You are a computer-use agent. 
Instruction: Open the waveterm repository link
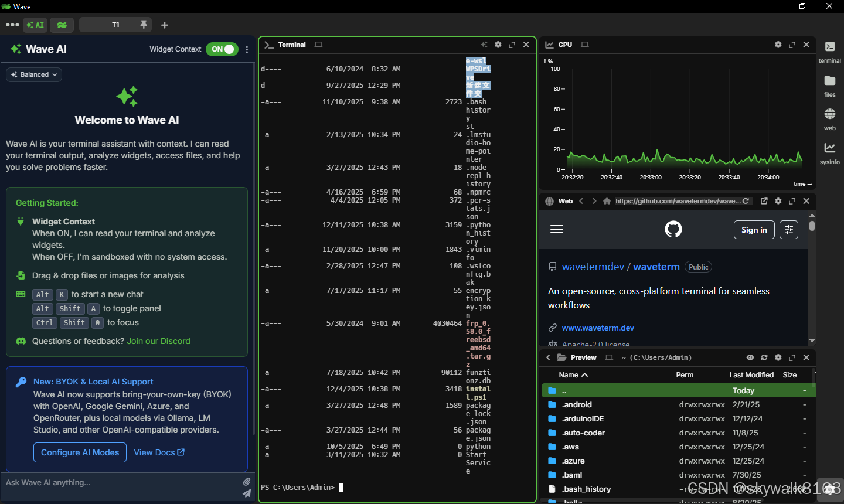(x=656, y=267)
